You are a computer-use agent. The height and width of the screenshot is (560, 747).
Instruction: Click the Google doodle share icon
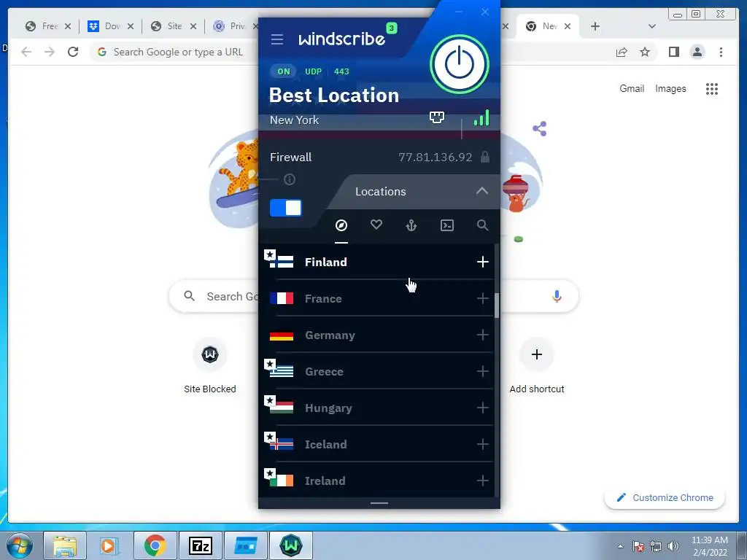click(539, 128)
